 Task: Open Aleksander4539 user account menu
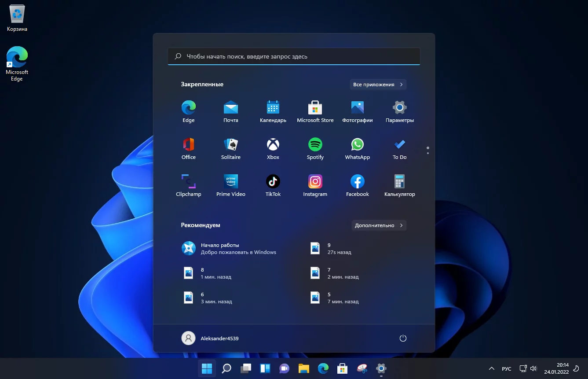[210, 338]
